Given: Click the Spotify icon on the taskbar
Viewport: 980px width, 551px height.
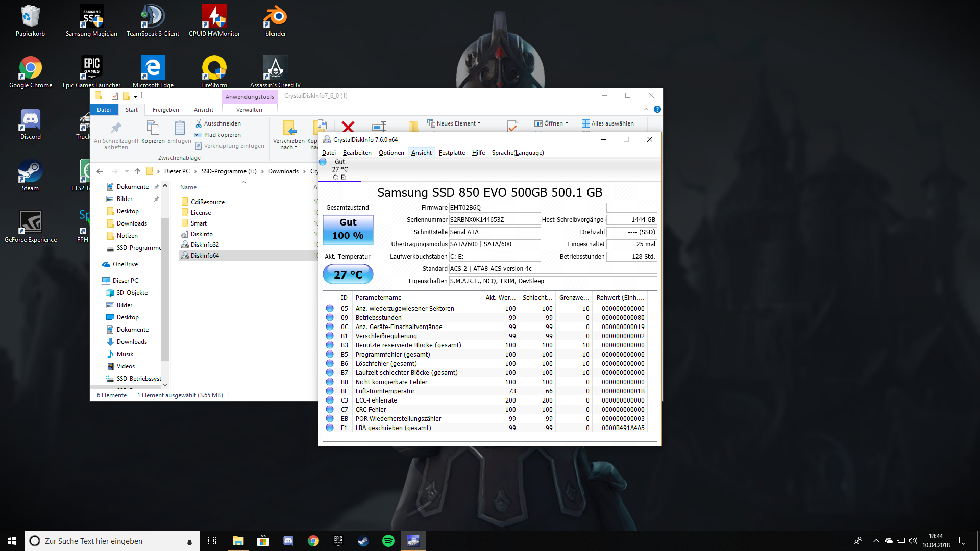Looking at the screenshot, I should click(x=388, y=541).
